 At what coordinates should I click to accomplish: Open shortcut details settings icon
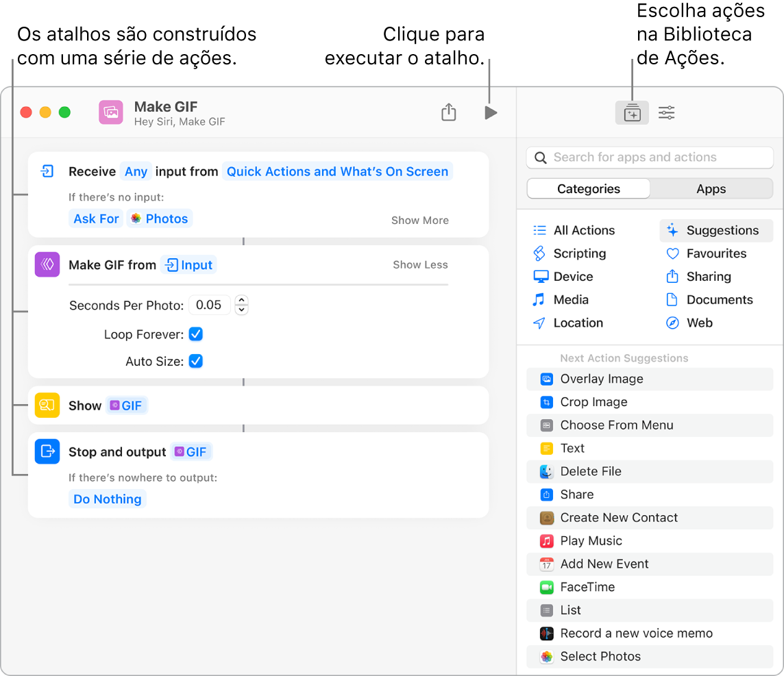point(665,112)
